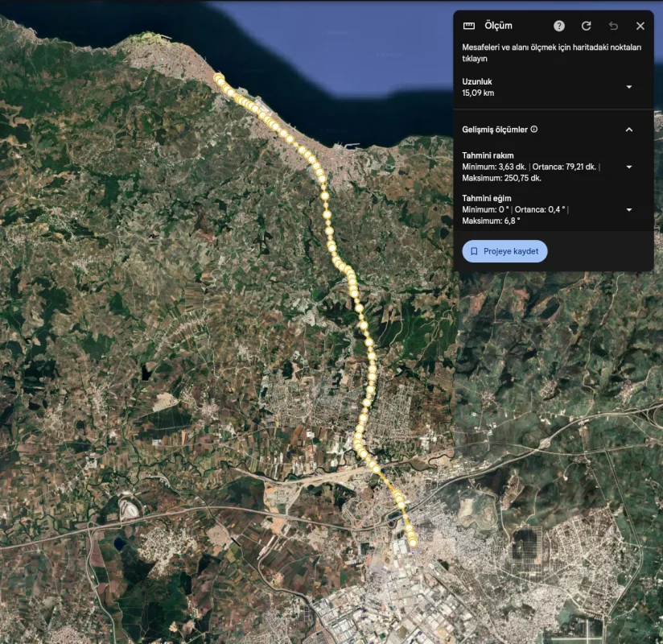Click the Tahmini eğim label
This screenshot has width=663, height=644.
486,198
